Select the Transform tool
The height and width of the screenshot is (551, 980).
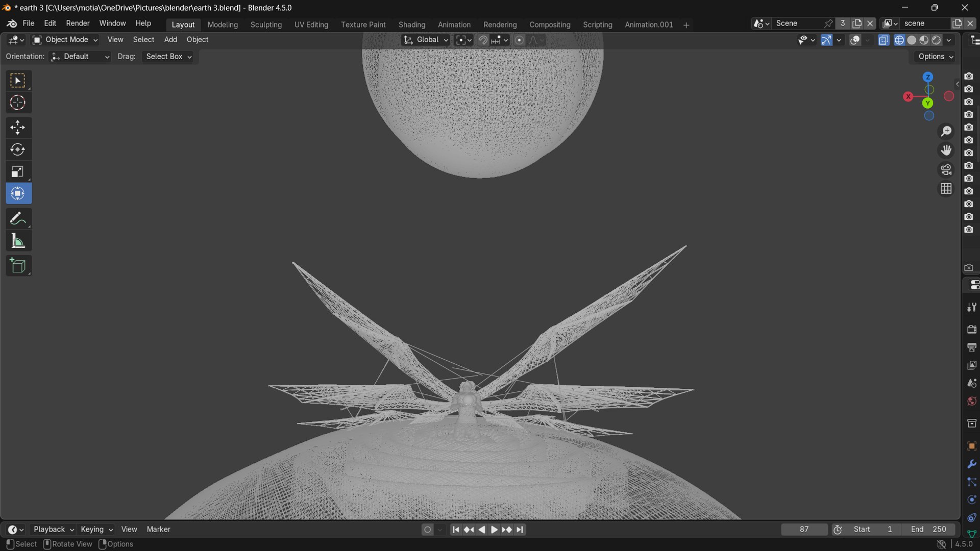click(x=18, y=193)
